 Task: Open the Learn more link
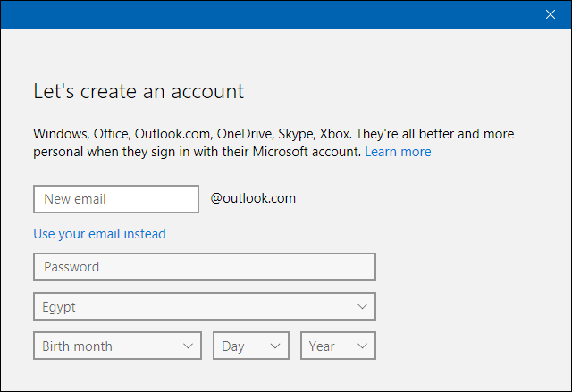(x=398, y=152)
